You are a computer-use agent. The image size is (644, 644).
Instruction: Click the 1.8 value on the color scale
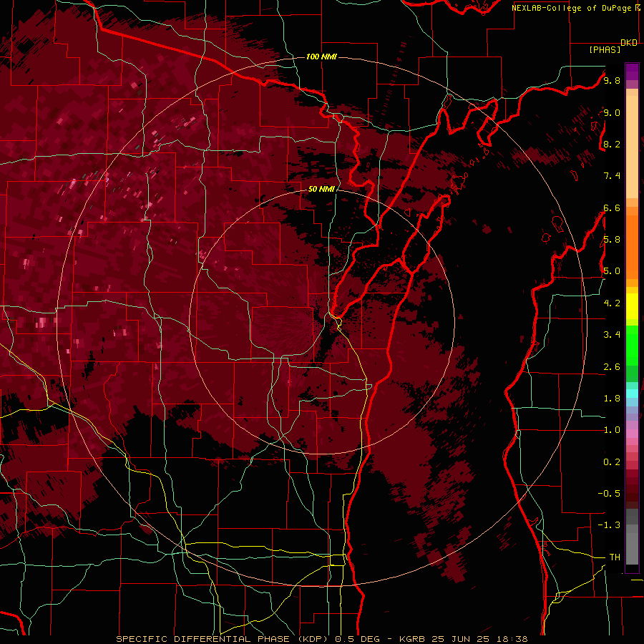point(612,399)
